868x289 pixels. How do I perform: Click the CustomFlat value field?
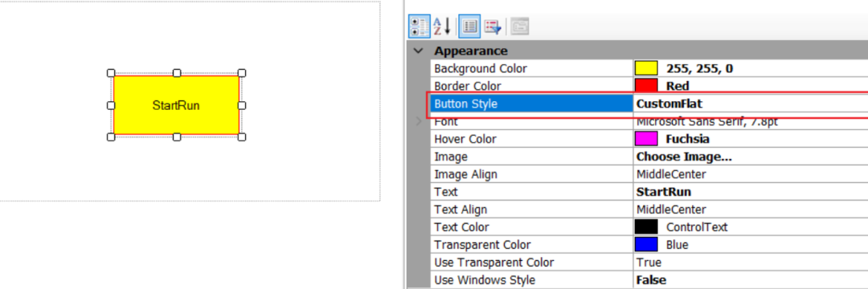[751, 104]
